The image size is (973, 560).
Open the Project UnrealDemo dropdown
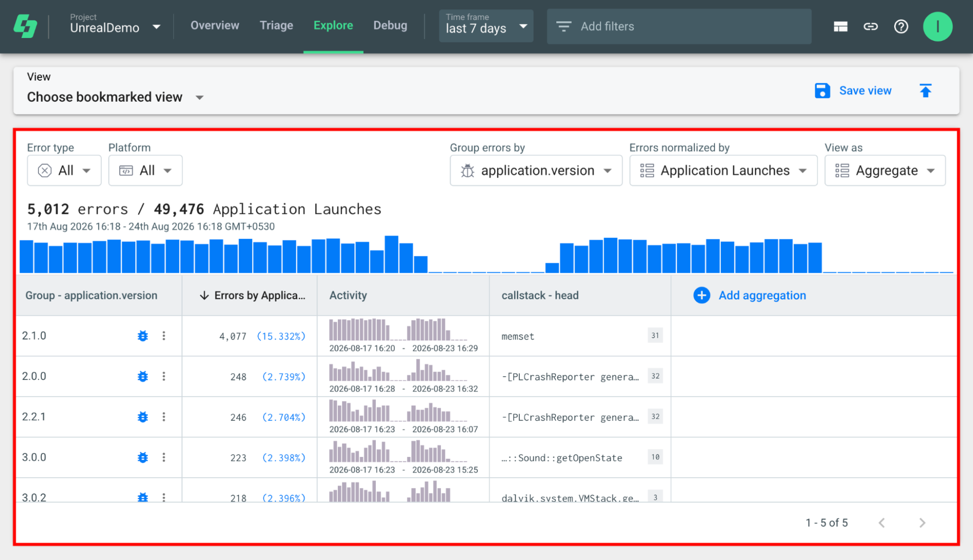point(115,24)
